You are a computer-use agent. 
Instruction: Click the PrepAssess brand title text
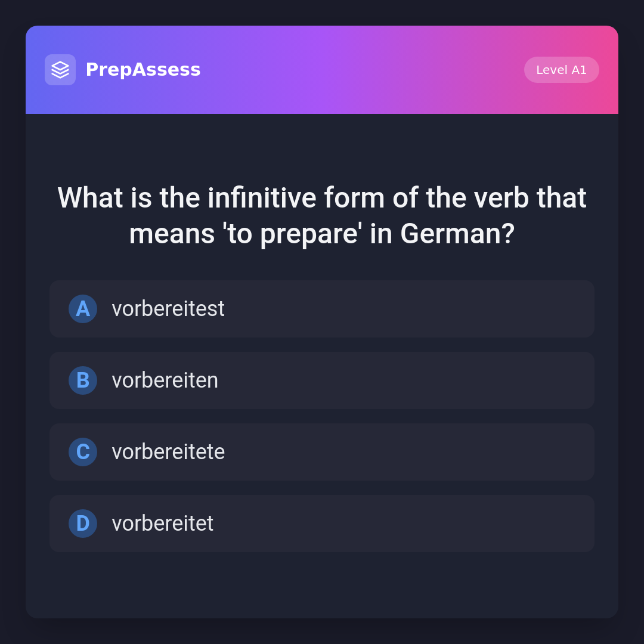pyautogui.click(x=143, y=70)
